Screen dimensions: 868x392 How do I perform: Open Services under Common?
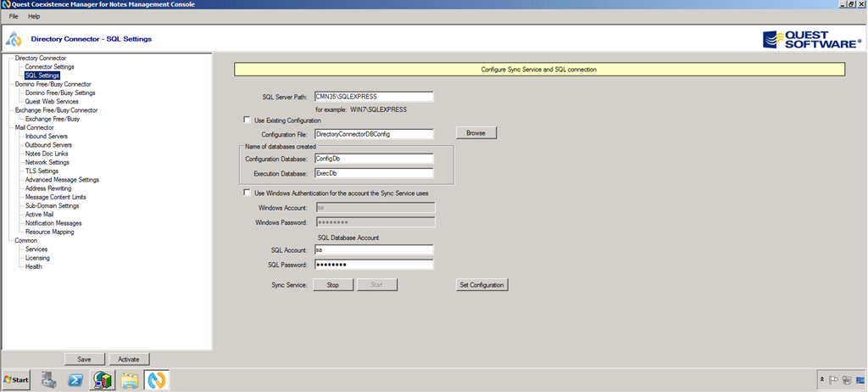[x=36, y=249]
